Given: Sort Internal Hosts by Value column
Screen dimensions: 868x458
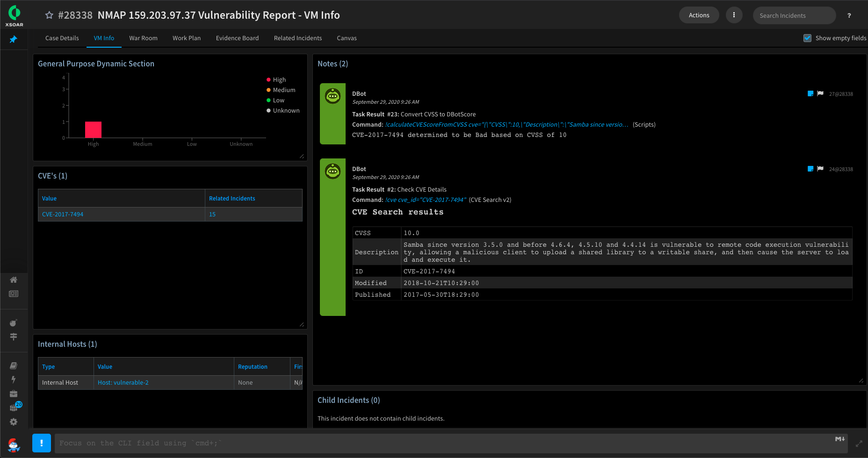Looking at the screenshot, I should tap(105, 367).
